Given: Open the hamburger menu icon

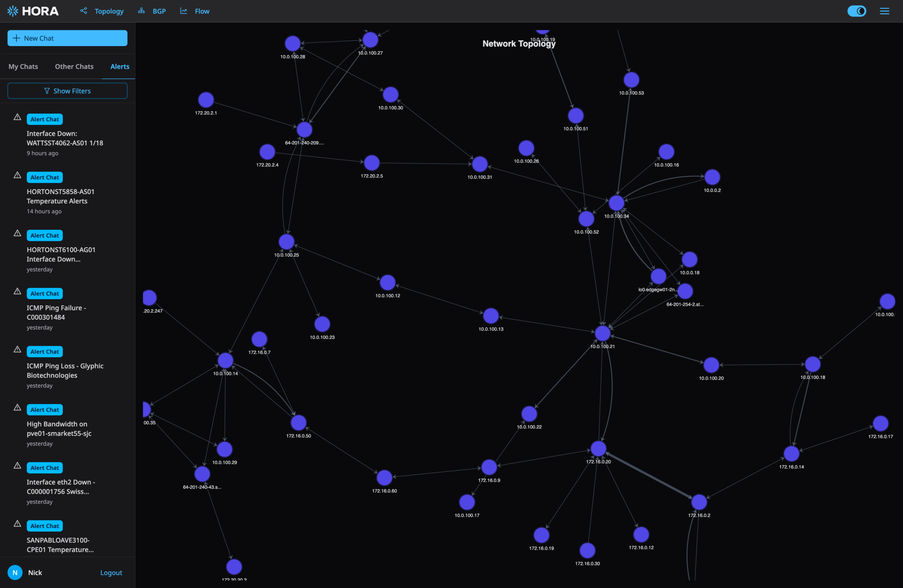Looking at the screenshot, I should pyautogui.click(x=884, y=11).
